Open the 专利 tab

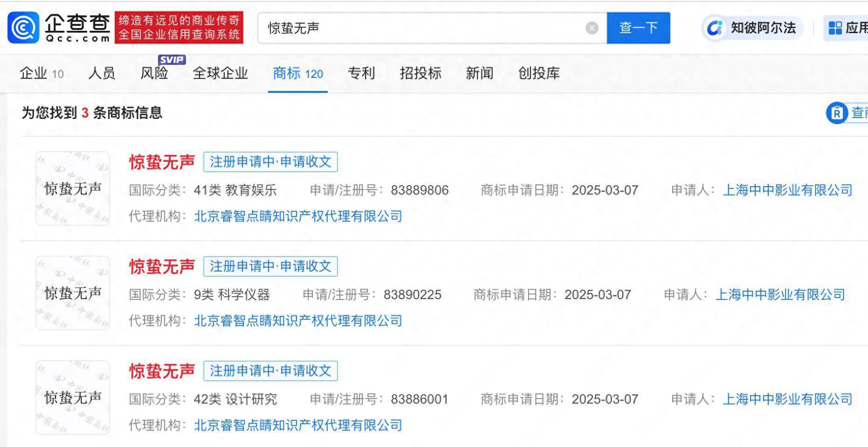click(x=361, y=73)
